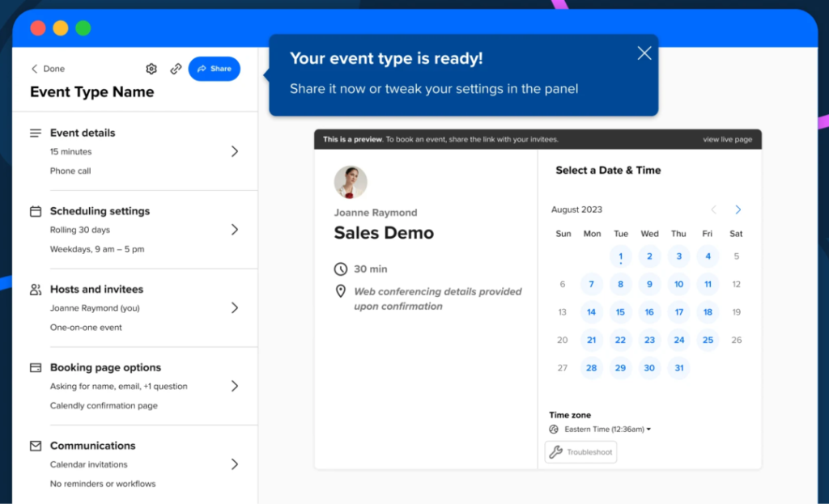Click the Booking page options card icon
Screen dimensions: 829x504
tap(36, 368)
